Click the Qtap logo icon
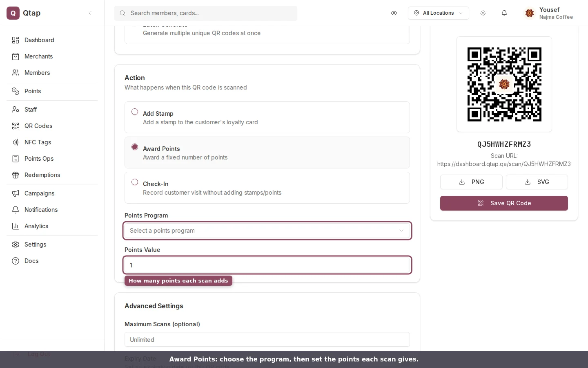 pos(13,13)
